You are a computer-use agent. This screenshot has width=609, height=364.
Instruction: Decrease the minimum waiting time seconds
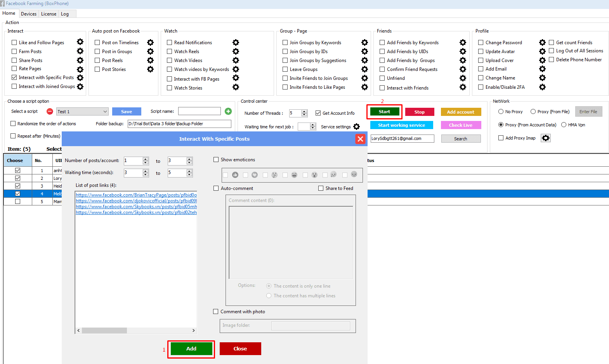click(x=146, y=174)
